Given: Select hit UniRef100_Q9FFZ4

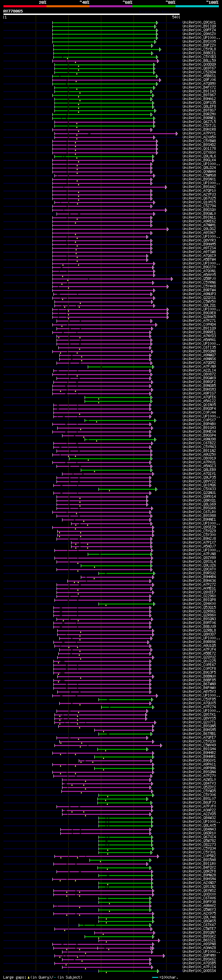Looking at the screenshot, I should 199,30.
